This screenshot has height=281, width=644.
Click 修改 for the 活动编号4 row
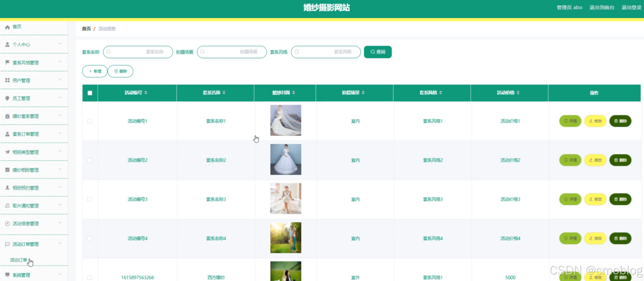[x=595, y=238]
